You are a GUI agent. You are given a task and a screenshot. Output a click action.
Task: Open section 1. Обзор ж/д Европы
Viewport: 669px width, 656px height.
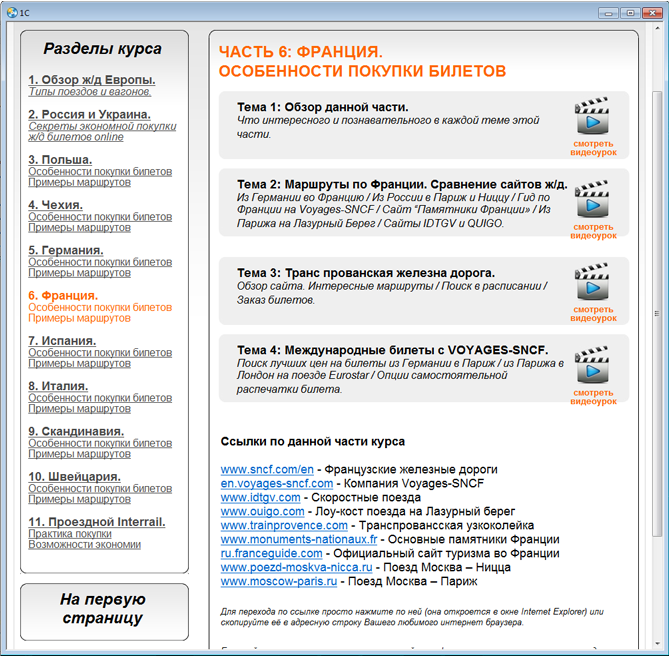pyautogui.click(x=92, y=80)
